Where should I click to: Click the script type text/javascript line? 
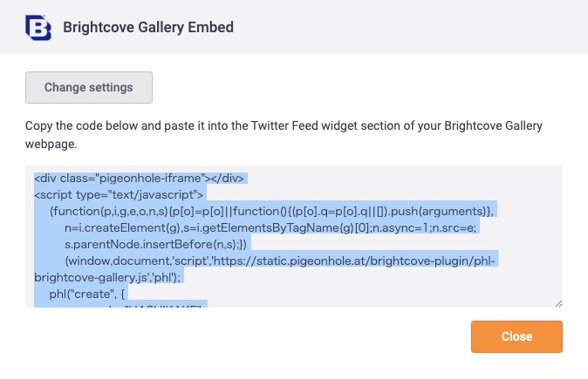118,194
